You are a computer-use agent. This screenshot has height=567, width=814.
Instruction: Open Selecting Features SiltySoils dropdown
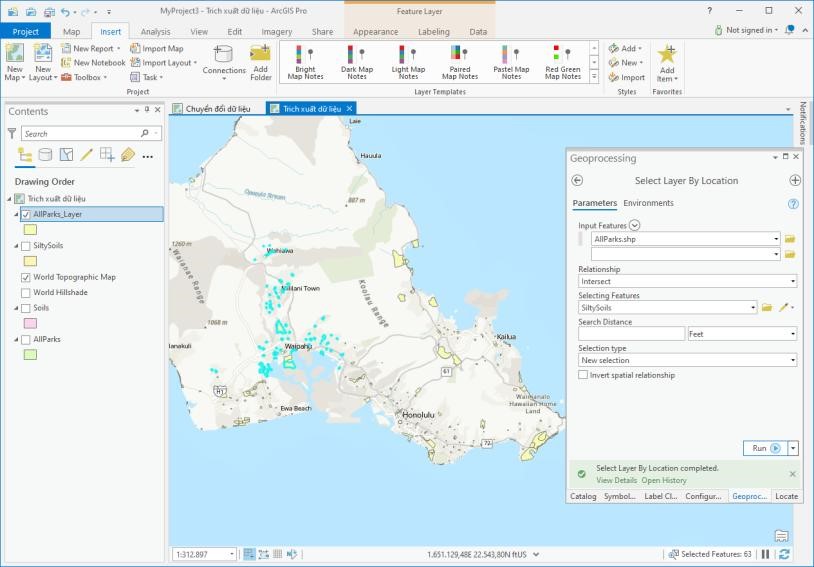click(x=753, y=307)
